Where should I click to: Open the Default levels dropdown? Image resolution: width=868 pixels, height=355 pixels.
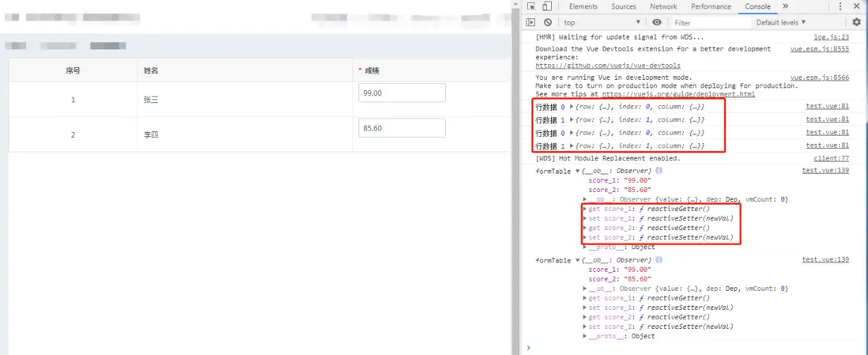781,23
